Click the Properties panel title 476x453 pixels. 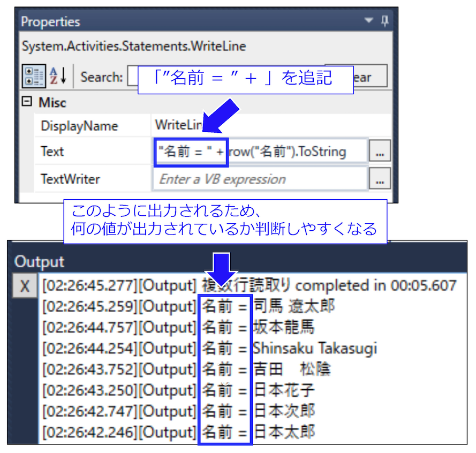[x=50, y=22]
